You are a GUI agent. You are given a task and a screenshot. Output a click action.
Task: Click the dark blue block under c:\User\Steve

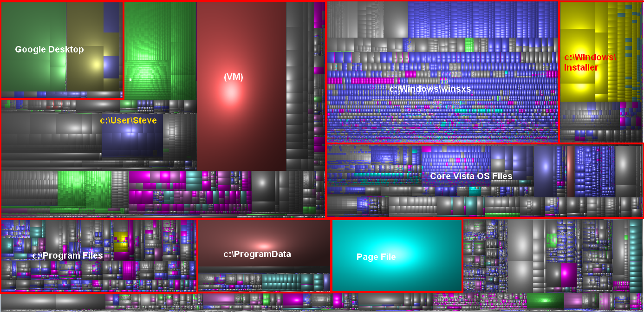coord(132,139)
